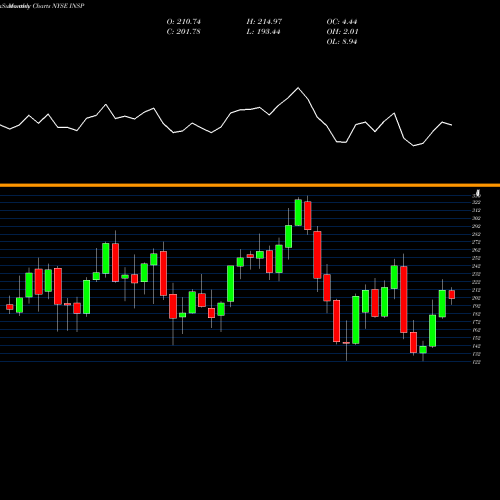The width and height of the screenshot is (500, 500).
Task: Click the tallest green candle at the chart peak
Action: (298, 213)
